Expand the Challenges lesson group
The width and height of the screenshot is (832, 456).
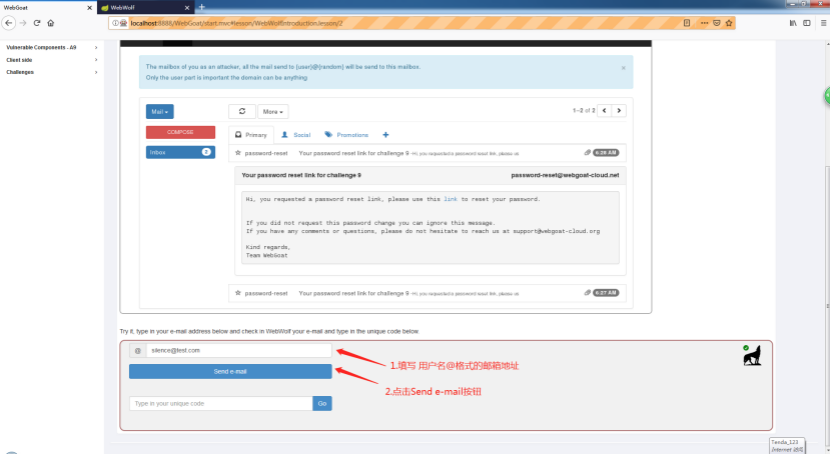click(51, 72)
